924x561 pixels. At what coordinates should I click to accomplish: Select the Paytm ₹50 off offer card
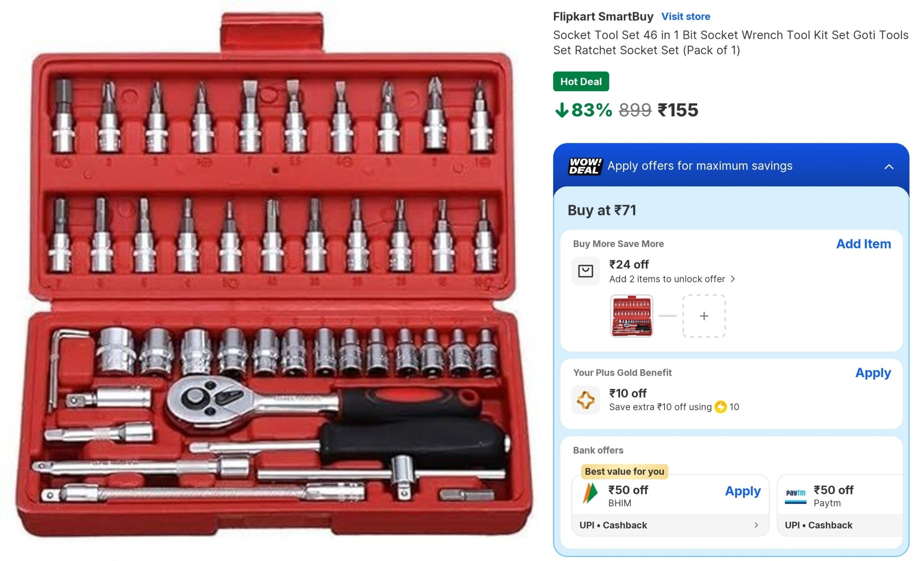[x=840, y=505]
